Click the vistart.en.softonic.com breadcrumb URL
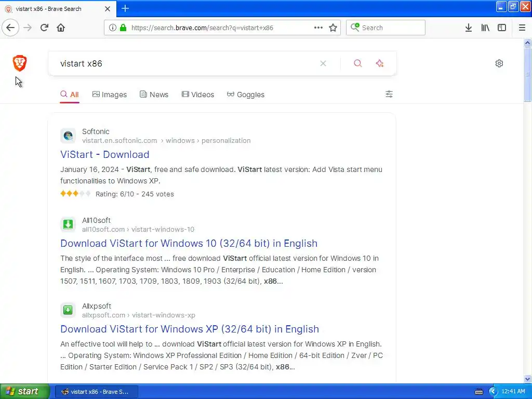 [x=119, y=140]
